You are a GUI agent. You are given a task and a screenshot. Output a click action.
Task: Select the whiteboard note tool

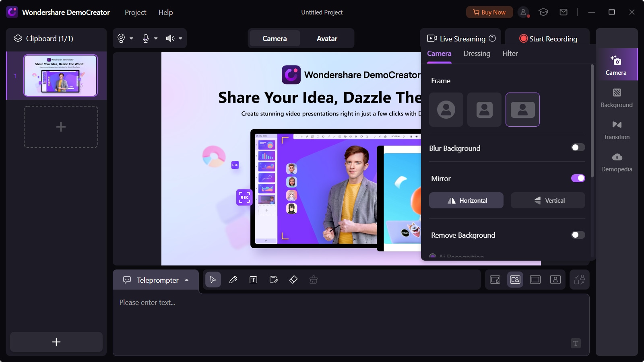273,280
